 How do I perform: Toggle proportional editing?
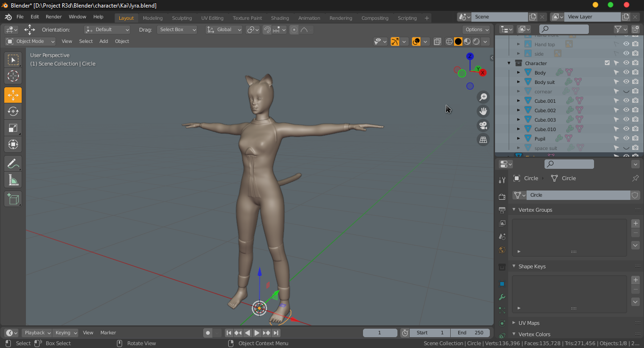[x=294, y=29]
